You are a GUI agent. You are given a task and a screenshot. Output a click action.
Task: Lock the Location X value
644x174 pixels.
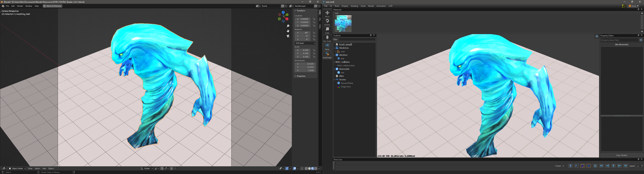pos(314,19)
